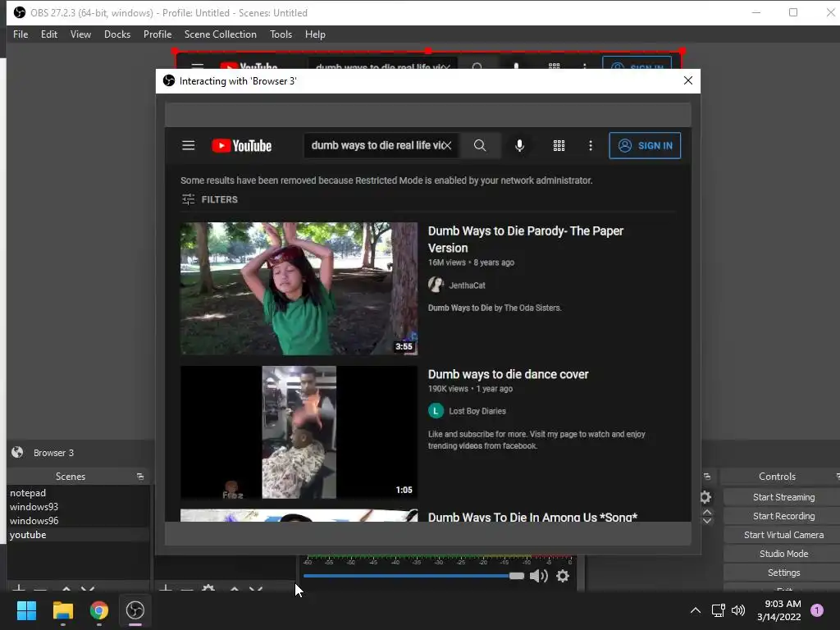Open Settings from Controls panel
Image resolution: width=840 pixels, height=630 pixels.
pyautogui.click(x=783, y=572)
